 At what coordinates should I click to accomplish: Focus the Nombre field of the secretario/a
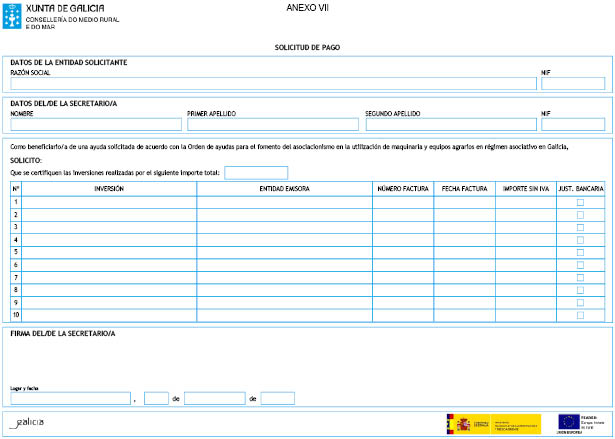click(x=95, y=125)
